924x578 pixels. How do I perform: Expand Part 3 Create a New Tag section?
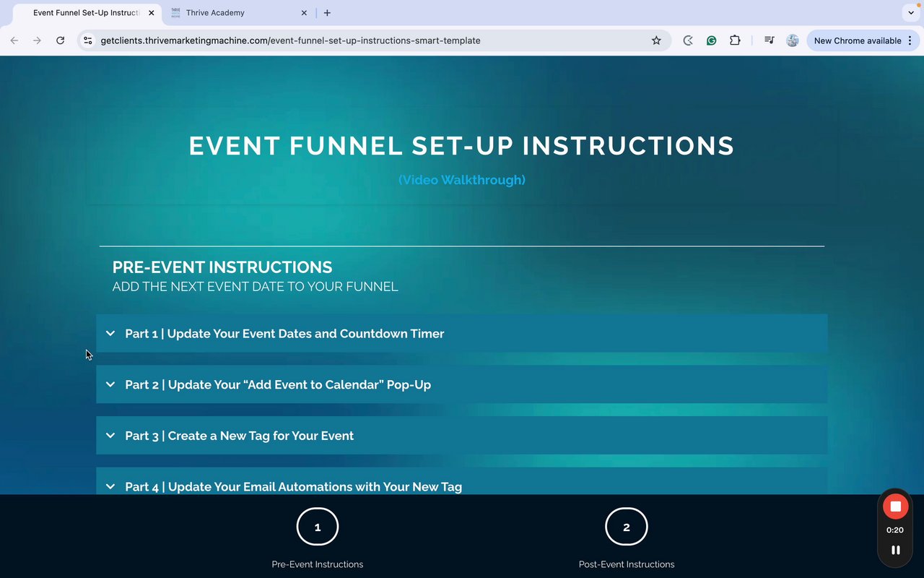[x=462, y=436]
